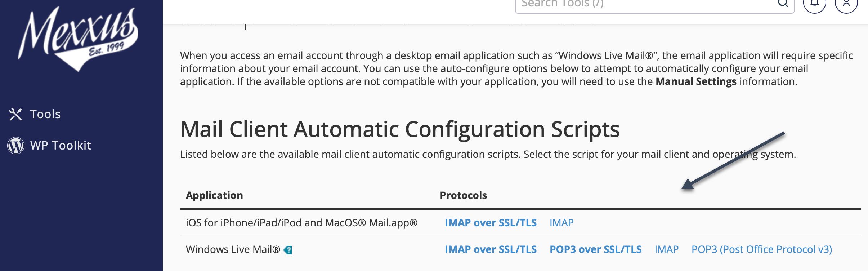Viewport: 868px width, 271px height.
Task: Select plain IMAP for Windows Live Mail
Action: [x=666, y=249]
